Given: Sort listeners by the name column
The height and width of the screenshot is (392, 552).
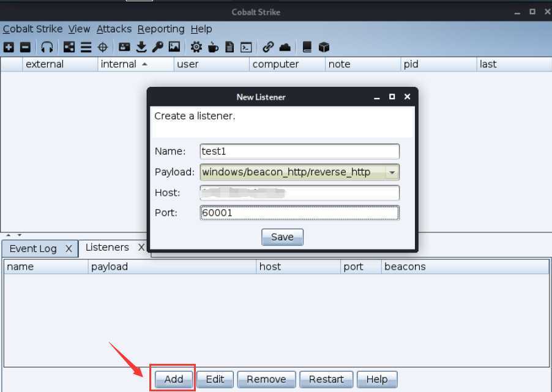Looking at the screenshot, I should click(x=46, y=267).
